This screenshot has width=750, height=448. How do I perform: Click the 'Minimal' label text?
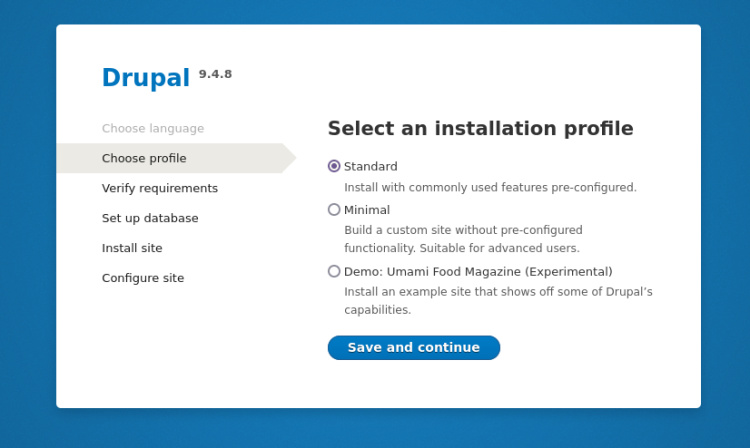pyautogui.click(x=367, y=210)
